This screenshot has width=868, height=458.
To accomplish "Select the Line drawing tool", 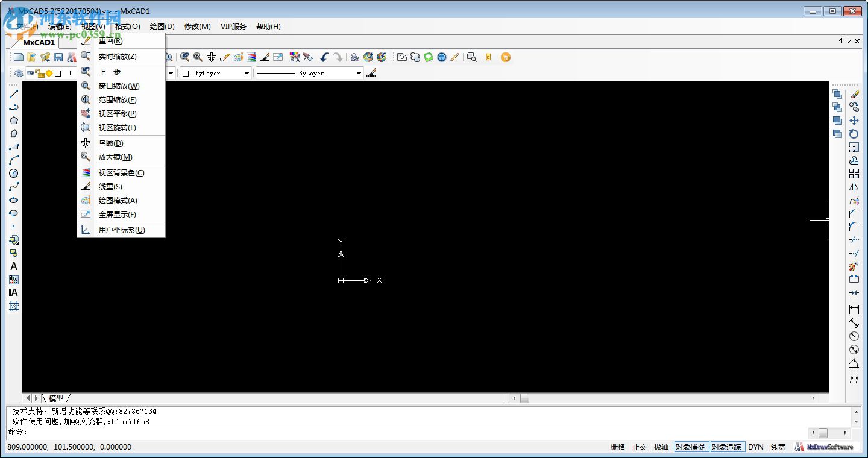I will (13, 94).
